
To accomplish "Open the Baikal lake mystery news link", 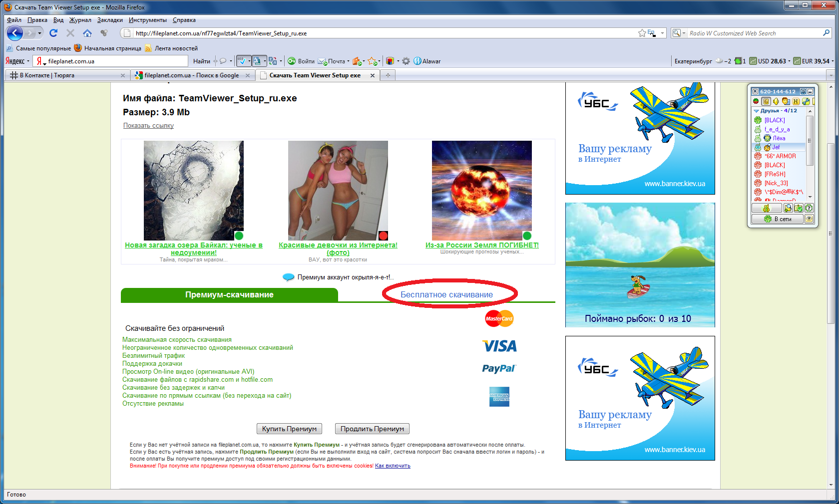I will coord(194,249).
